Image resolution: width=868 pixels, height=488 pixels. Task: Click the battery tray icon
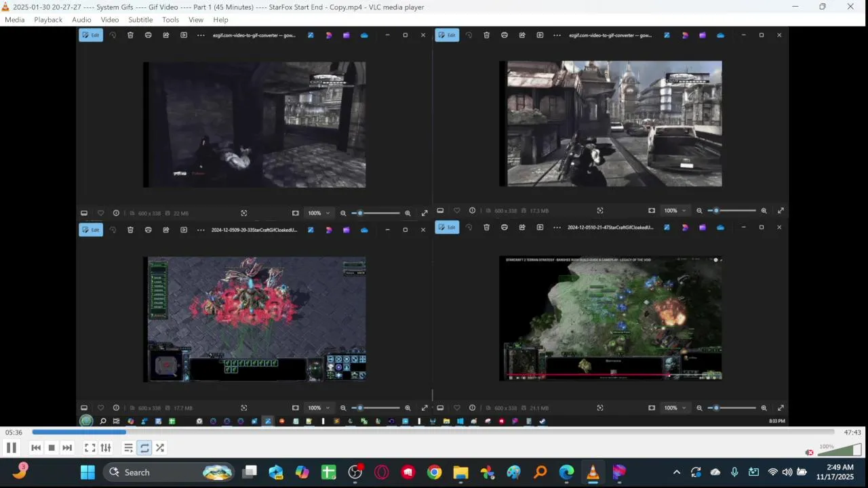(x=802, y=472)
